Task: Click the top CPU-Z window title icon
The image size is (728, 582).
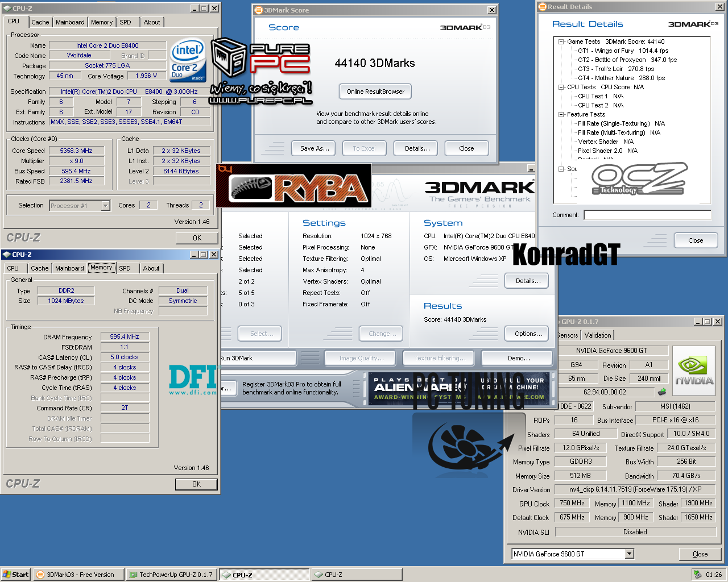Action: [x=7, y=9]
